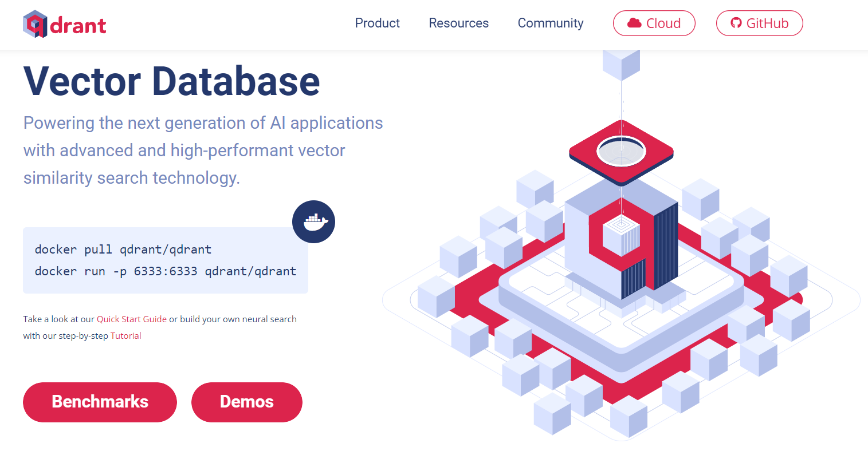Open the Demos page

pos(247,402)
